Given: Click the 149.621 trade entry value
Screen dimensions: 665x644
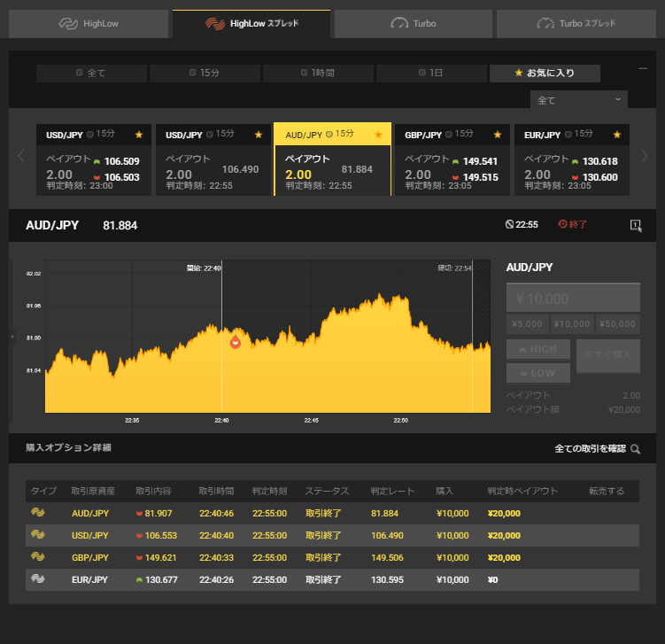Looking at the screenshot, I should 160,557.
